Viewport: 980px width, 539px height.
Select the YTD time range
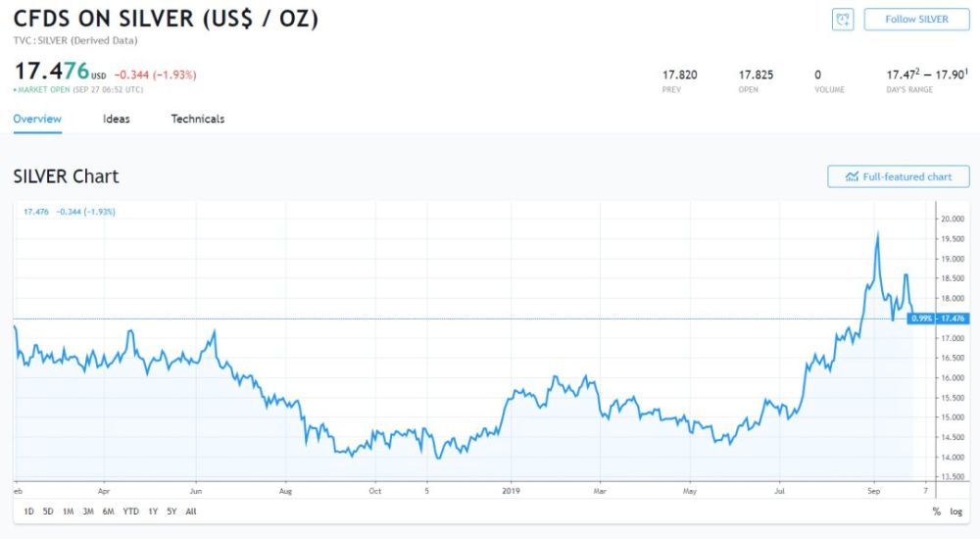130,512
